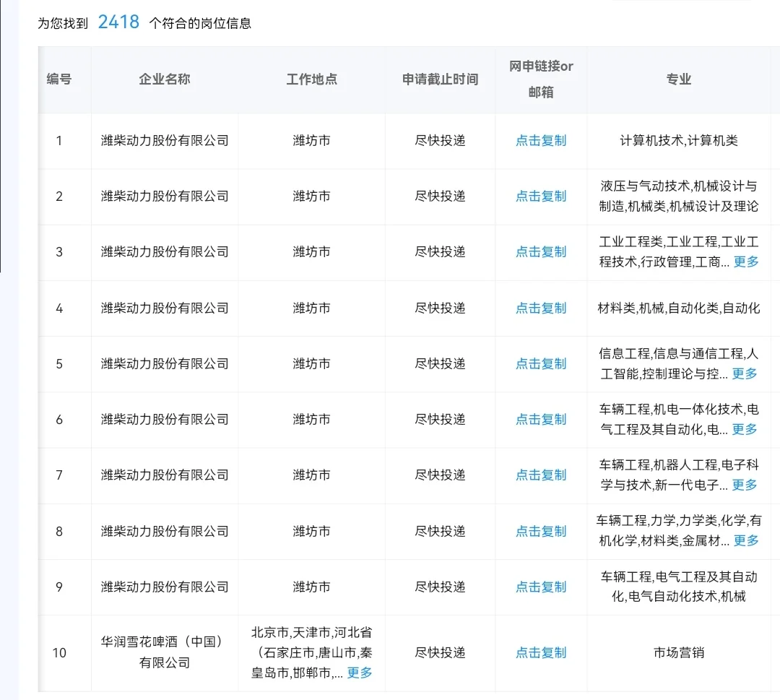This screenshot has height=700, width=780.
Task: Expand 更多 for row 5 specialties
Action: pyautogui.click(x=745, y=373)
